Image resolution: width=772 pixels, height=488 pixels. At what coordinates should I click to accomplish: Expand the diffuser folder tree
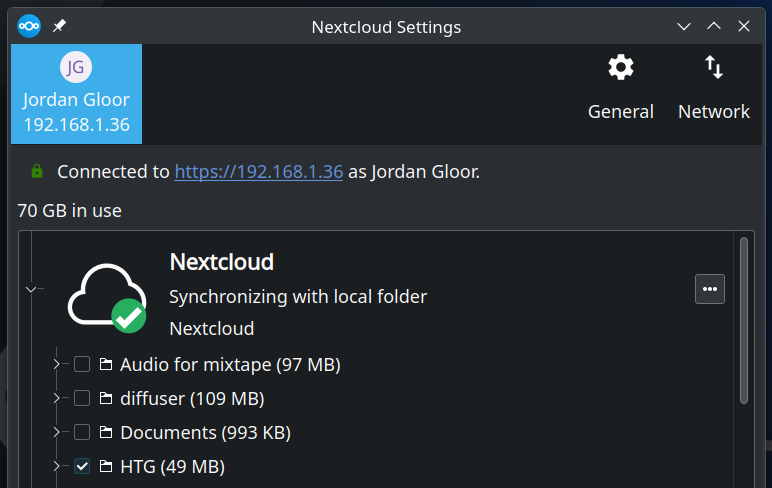pyautogui.click(x=56, y=399)
